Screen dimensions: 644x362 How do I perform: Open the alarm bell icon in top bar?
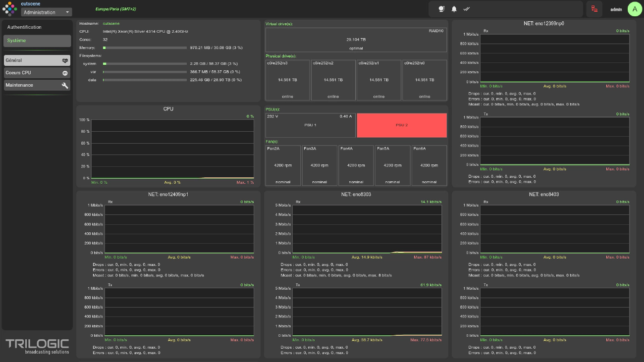pyautogui.click(x=442, y=9)
